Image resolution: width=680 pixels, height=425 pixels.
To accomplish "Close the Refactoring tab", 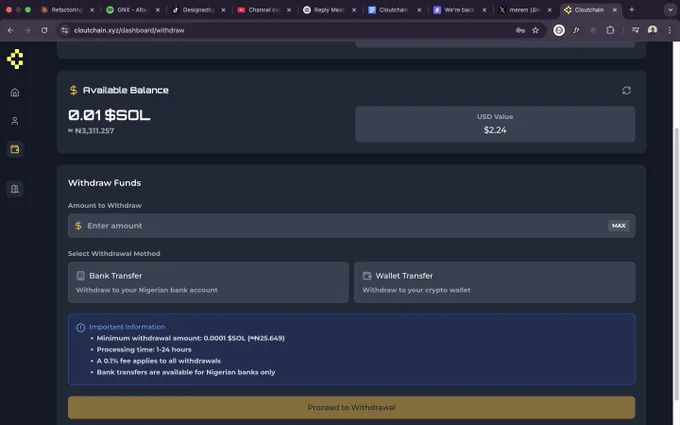I will pyautogui.click(x=92, y=10).
